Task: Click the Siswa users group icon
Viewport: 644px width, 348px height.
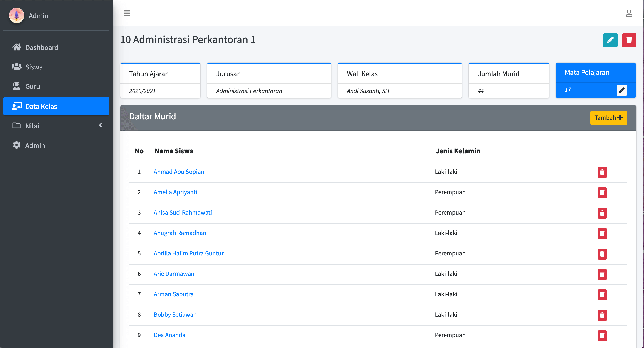Action: point(17,66)
